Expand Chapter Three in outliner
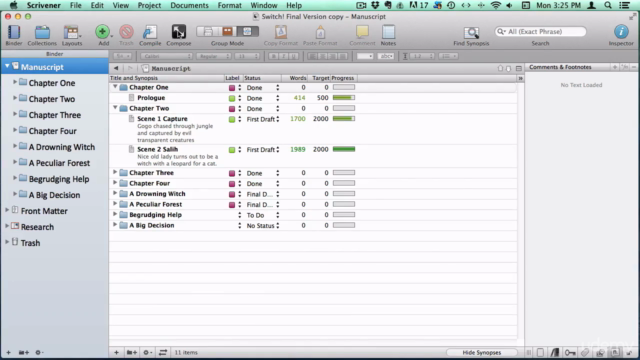 pyautogui.click(x=115, y=172)
